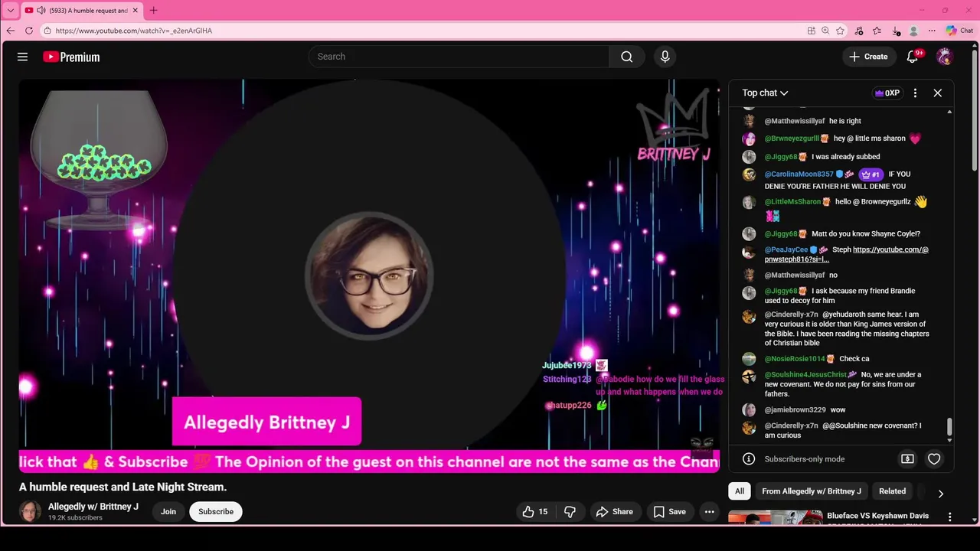
Task: Open the favorites list icon
Action: [x=877, y=31]
